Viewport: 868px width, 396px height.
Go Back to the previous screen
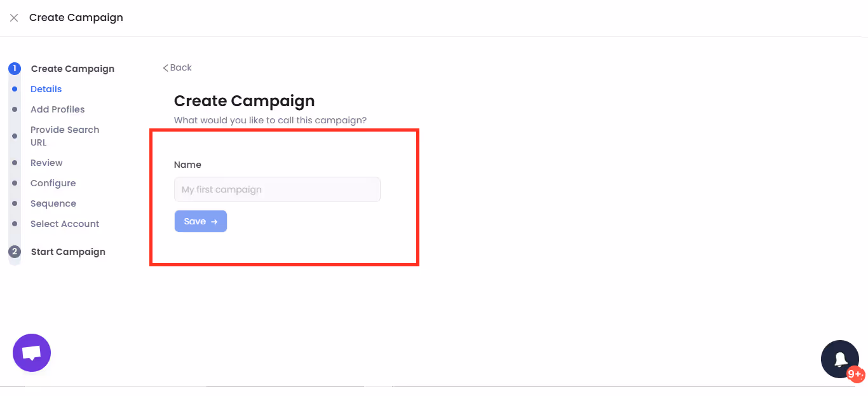(177, 67)
